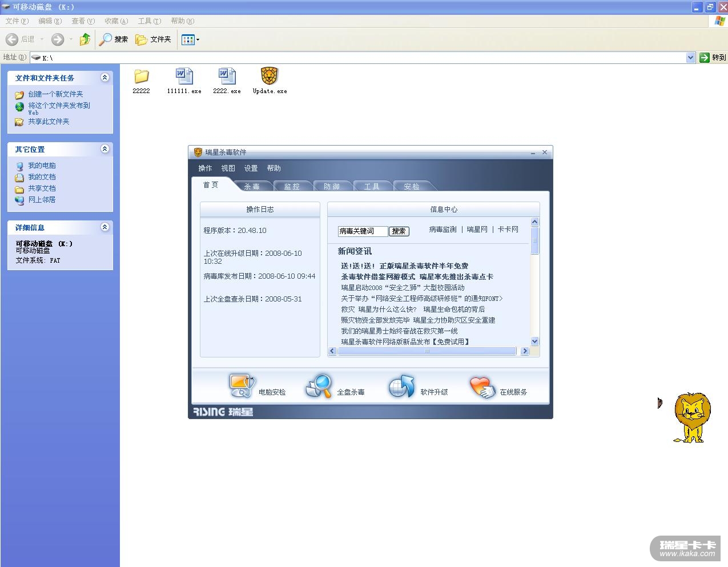Click the news vertical scrollbar thumb
This screenshot has width=728, height=567.
pos(535,240)
